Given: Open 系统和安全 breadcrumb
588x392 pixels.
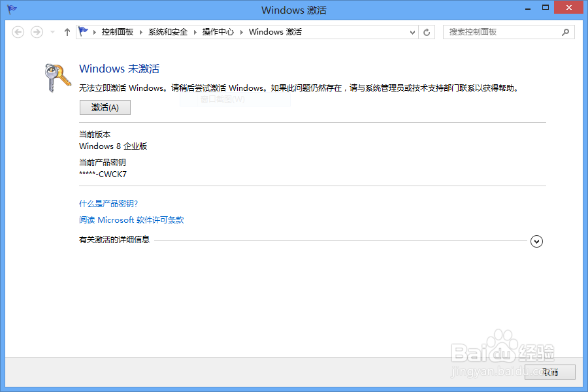Looking at the screenshot, I should (168, 32).
